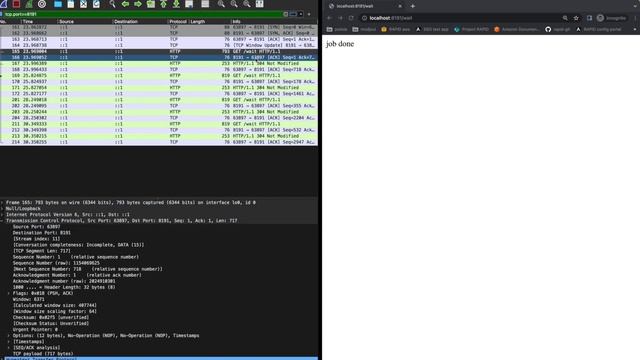Click the display filter field tcp.port==8191
This screenshot has height=360, width=640.
[143, 14]
